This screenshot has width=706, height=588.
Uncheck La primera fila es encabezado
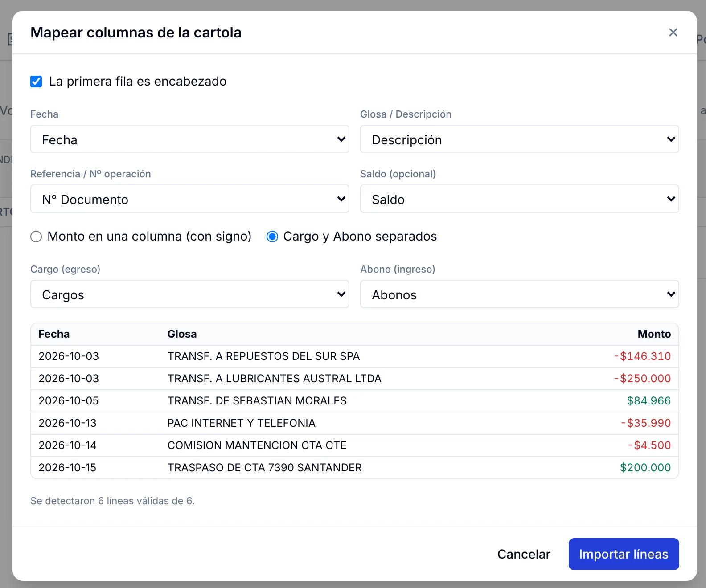[x=36, y=82]
